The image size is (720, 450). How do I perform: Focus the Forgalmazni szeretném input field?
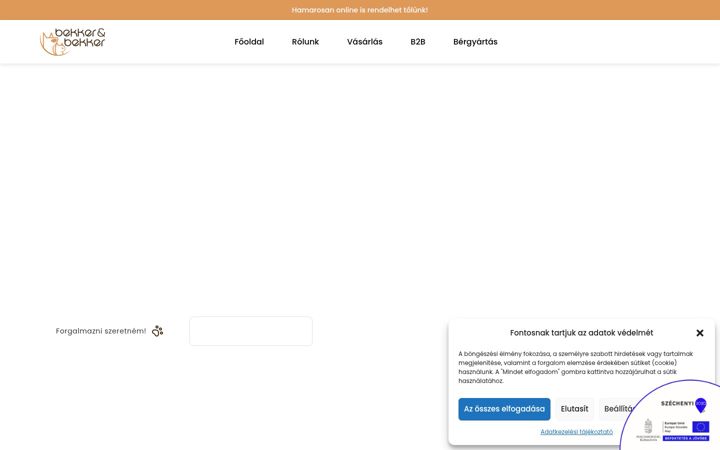click(251, 331)
